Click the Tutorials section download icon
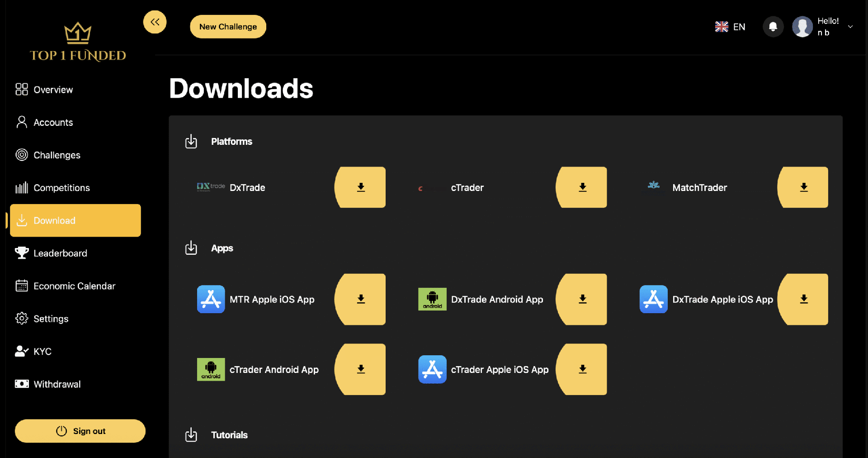The width and height of the screenshot is (868, 458). click(191, 434)
